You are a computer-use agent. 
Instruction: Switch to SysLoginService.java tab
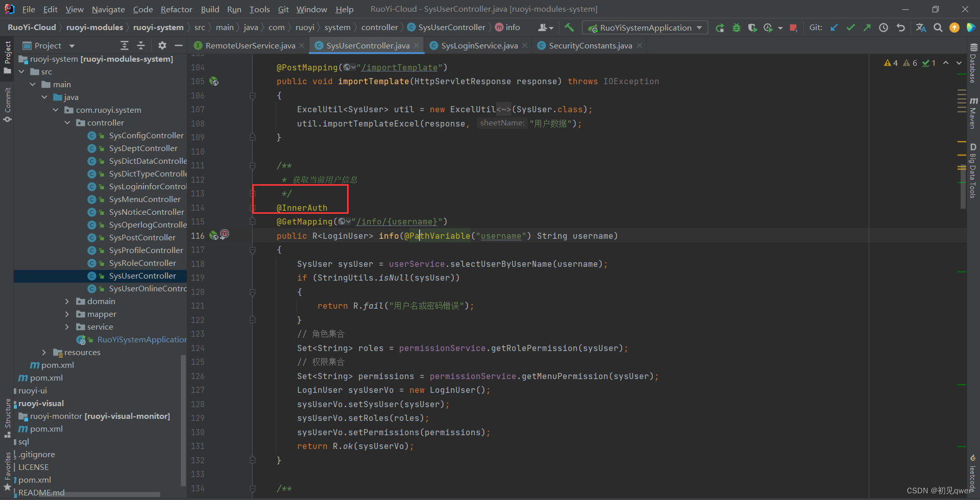pyautogui.click(x=479, y=45)
